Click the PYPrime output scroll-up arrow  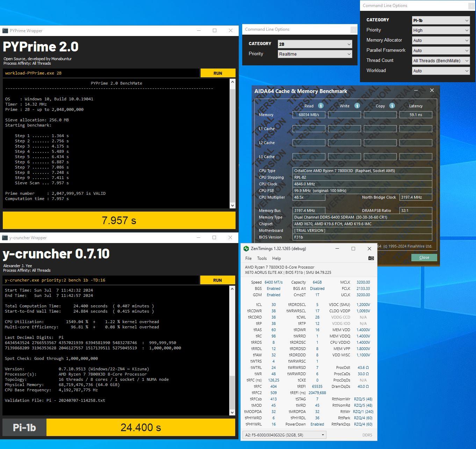pyautogui.click(x=232, y=82)
